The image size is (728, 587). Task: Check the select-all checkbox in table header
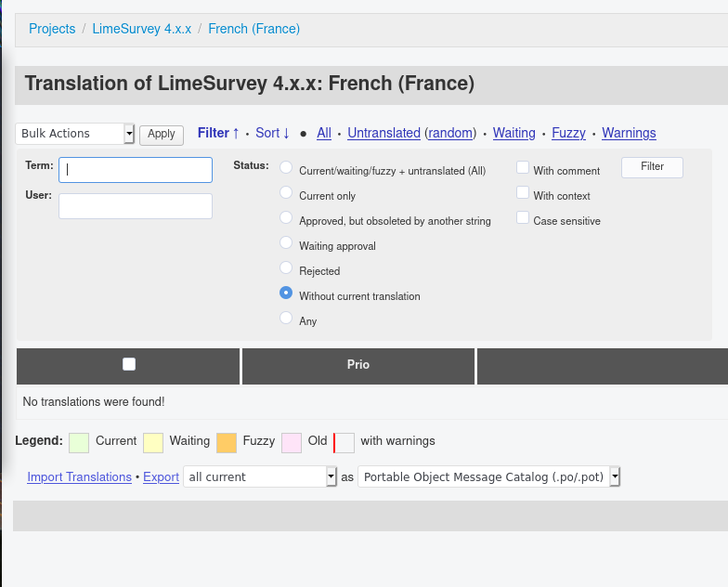pos(129,364)
